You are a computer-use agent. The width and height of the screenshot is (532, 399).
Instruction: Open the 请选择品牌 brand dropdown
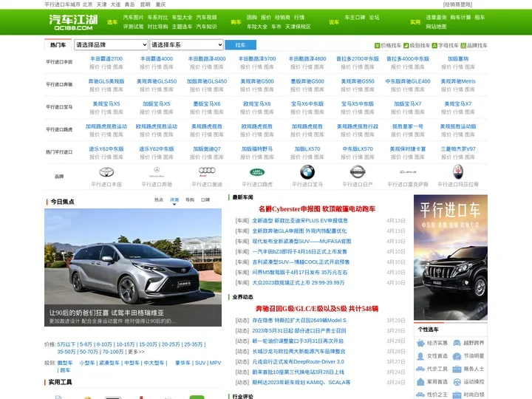coord(111,45)
